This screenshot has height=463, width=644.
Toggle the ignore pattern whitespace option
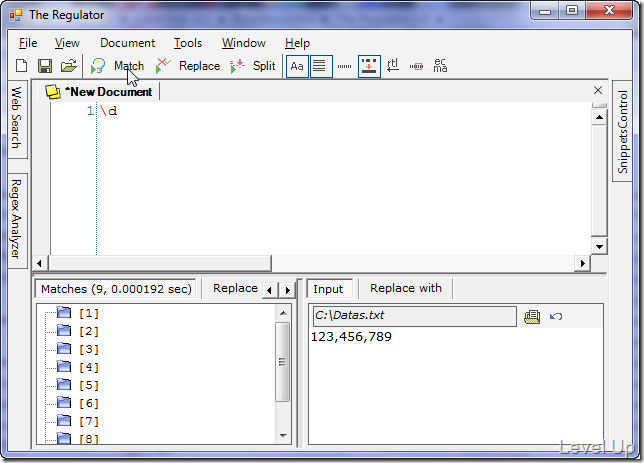point(416,66)
